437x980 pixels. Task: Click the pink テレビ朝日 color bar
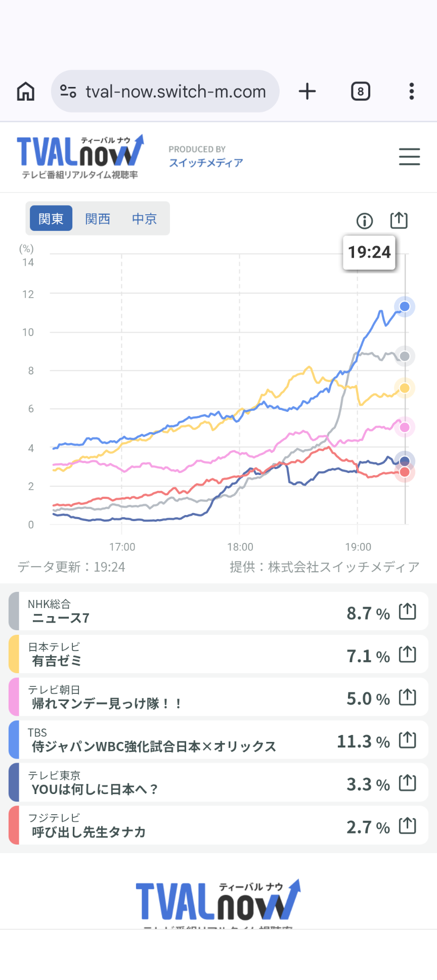pos(14,697)
